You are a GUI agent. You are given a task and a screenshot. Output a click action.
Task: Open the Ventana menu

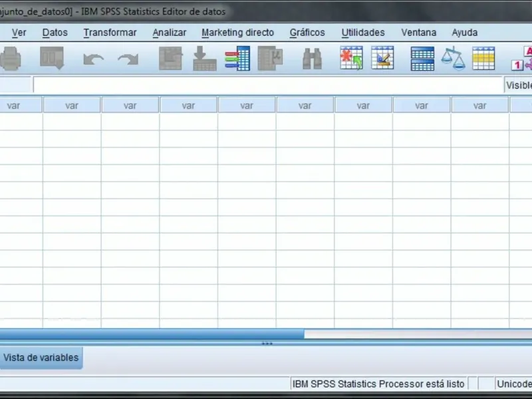(419, 33)
